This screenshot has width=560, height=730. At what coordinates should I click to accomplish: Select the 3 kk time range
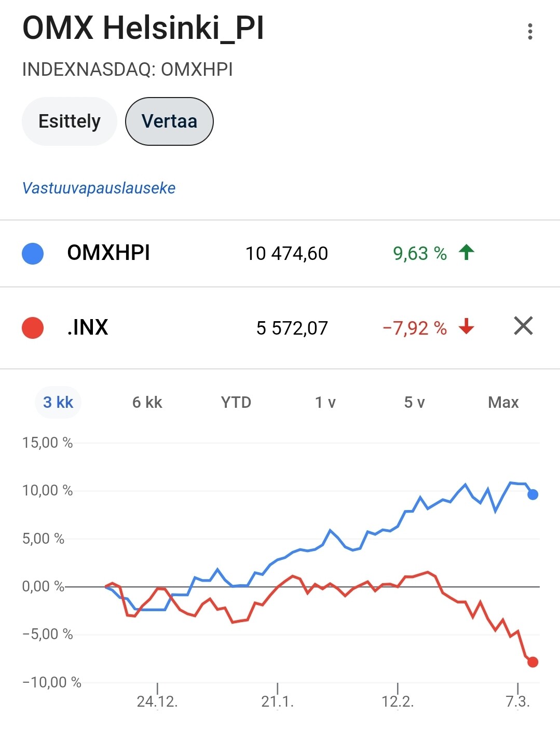tap(58, 402)
